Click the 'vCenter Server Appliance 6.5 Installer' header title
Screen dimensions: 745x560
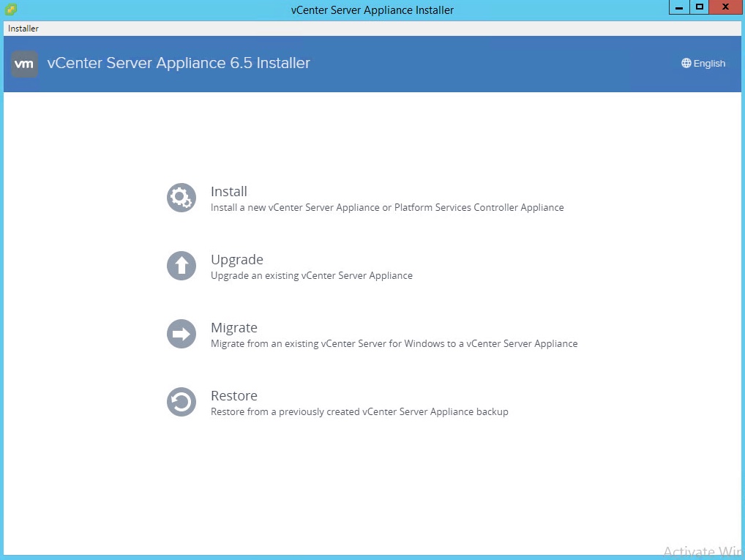pos(179,64)
